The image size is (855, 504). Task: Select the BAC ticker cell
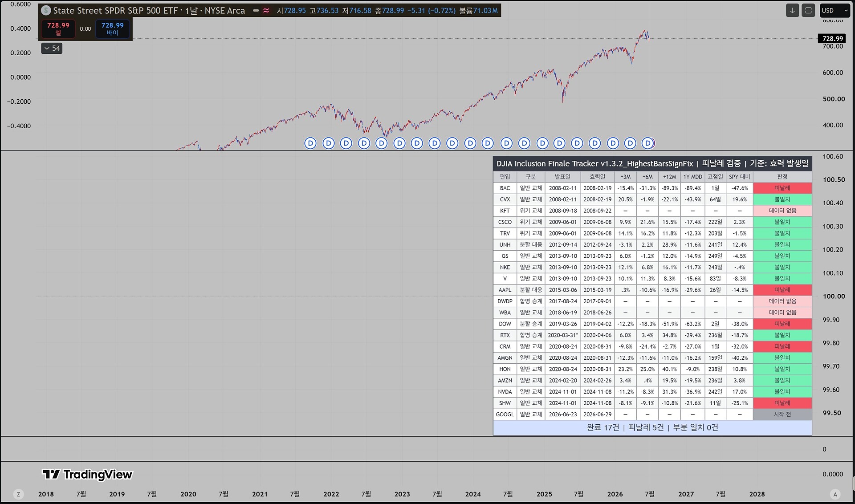point(505,188)
